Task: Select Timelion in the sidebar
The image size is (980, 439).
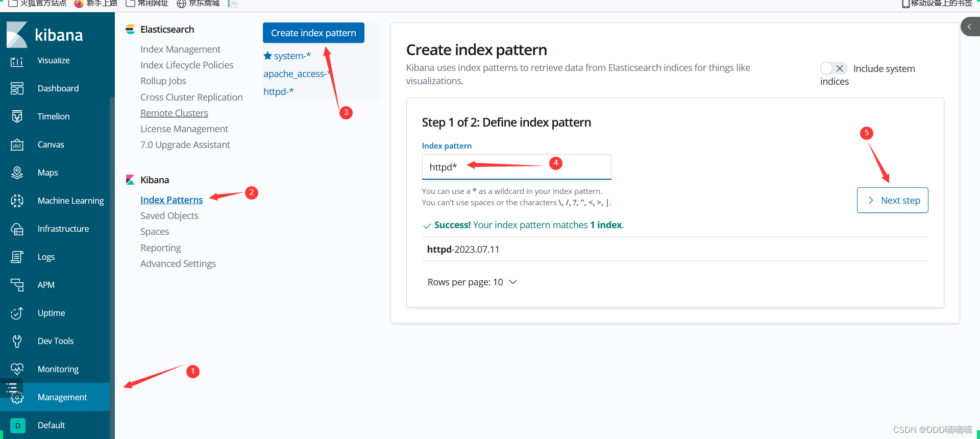Action: click(x=54, y=116)
